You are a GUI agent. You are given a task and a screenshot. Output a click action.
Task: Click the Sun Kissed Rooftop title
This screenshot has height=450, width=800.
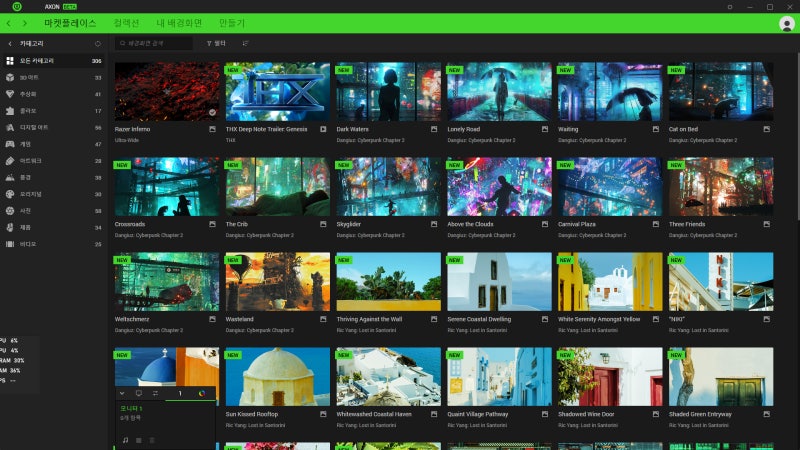coord(252,414)
